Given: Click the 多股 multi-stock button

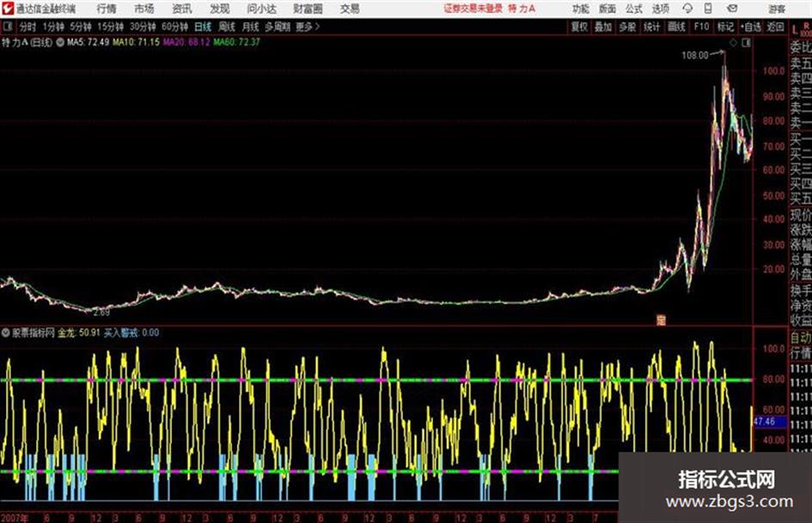Looking at the screenshot, I should [x=627, y=27].
